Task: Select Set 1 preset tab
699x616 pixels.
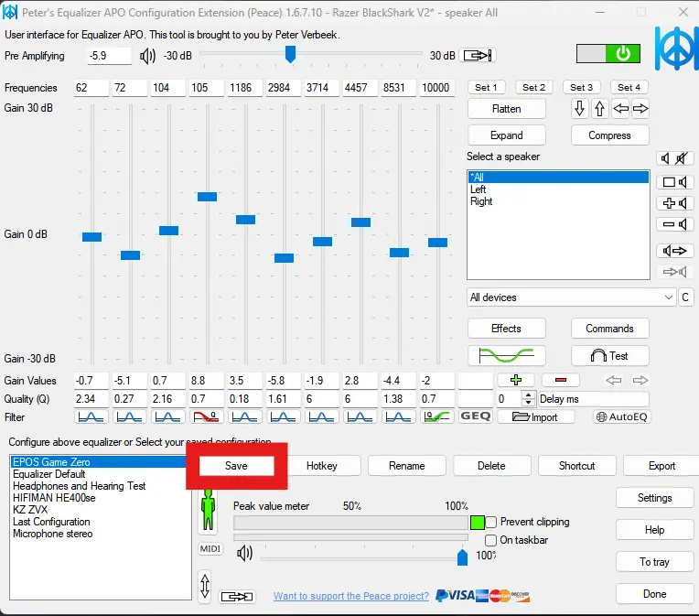Action: click(486, 88)
